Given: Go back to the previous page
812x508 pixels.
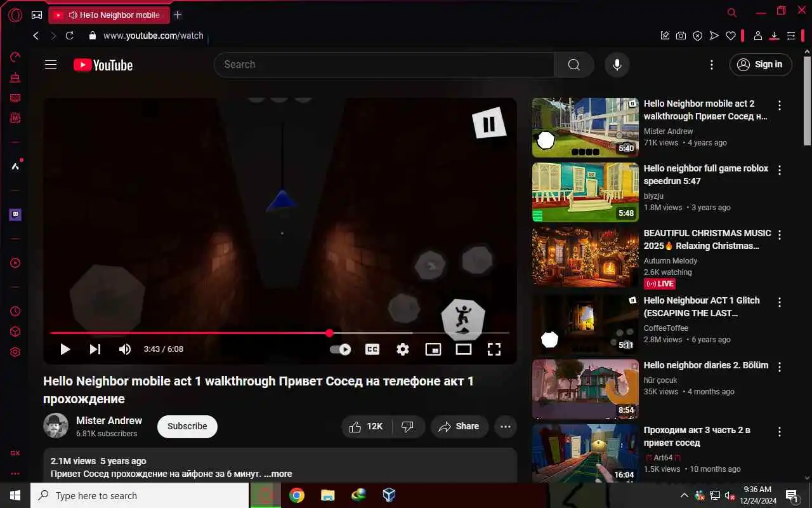Looking at the screenshot, I should [x=36, y=36].
